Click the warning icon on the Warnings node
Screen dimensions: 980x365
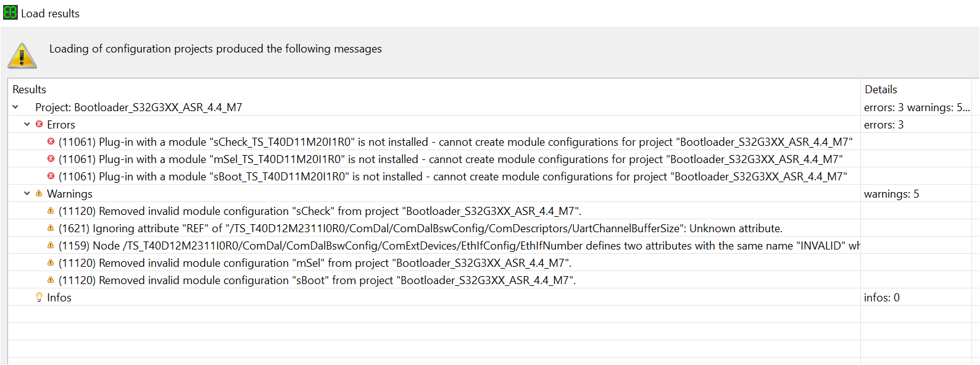pyautogui.click(x=39, y=193)
